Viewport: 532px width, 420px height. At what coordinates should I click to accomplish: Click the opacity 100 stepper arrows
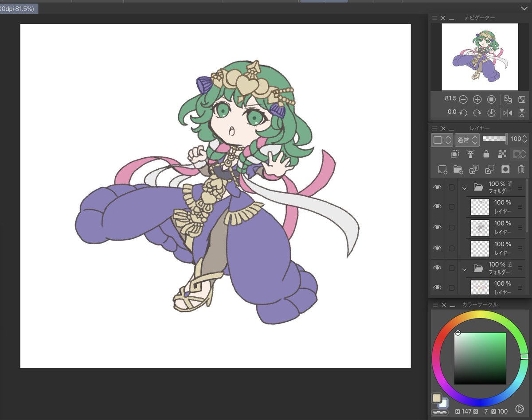coord(525,139)
